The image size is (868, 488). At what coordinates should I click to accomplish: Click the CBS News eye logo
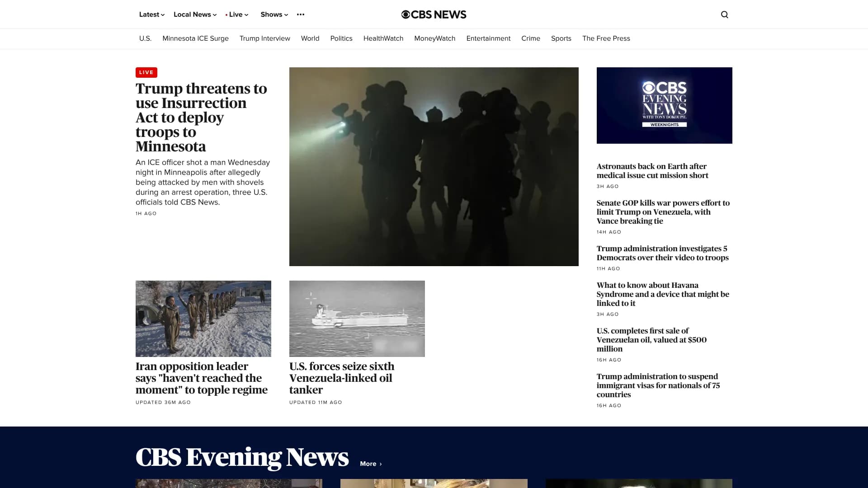[x=406, y=14]
